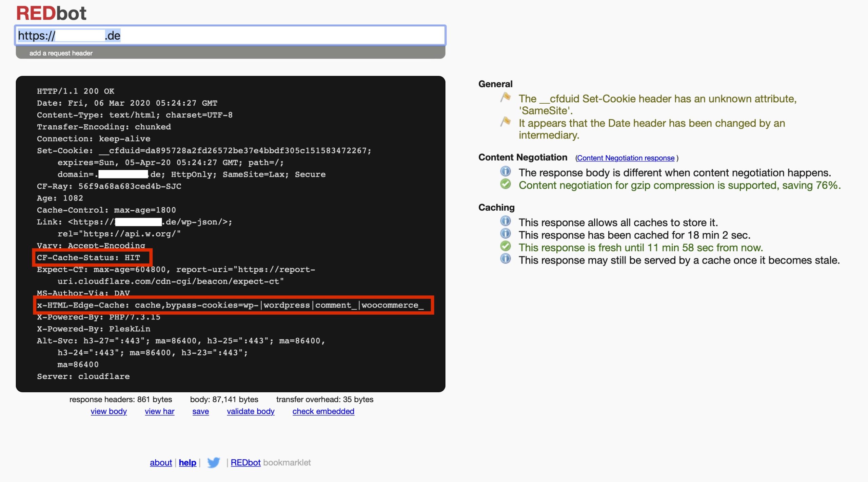Click info icon beside 'response body is different' note
The image size is (868, 482).
[505, 171]
